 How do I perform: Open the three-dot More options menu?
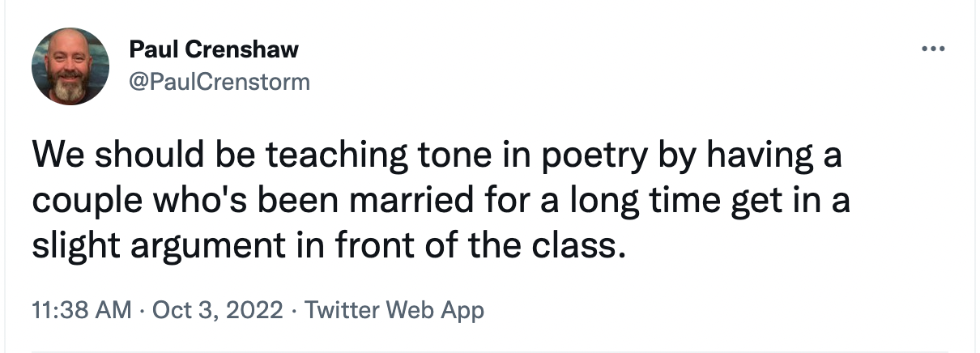934,49
